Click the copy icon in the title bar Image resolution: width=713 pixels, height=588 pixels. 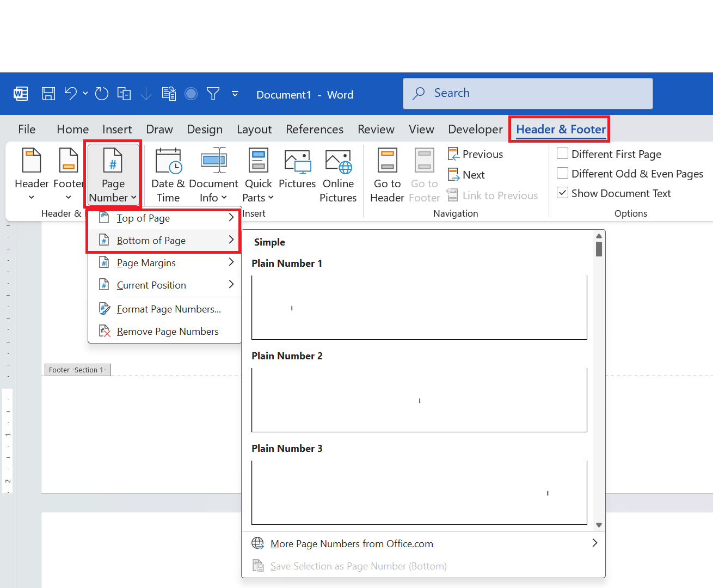click(x=124, y=94)
